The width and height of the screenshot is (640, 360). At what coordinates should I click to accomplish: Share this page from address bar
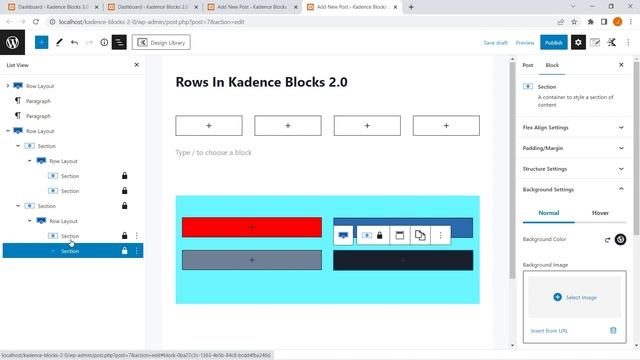click(x=560, y=22)
